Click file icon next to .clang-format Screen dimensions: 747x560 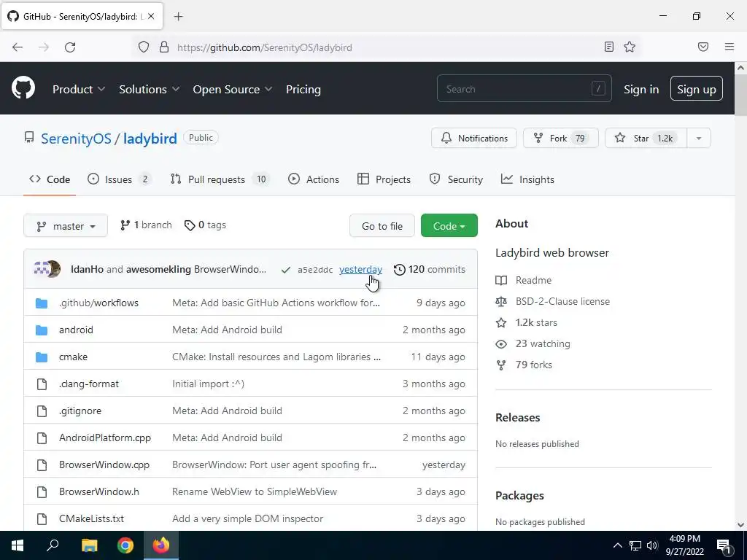tap(42, 384)
